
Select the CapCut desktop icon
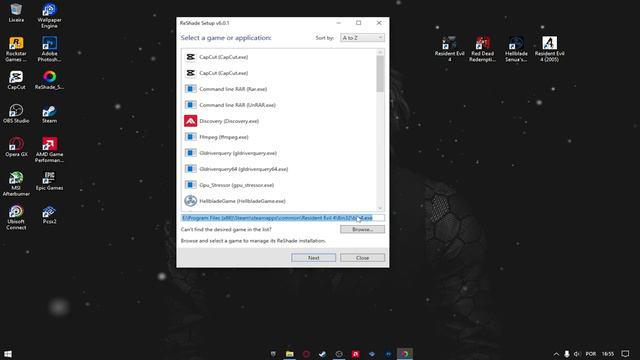point(16,80)
